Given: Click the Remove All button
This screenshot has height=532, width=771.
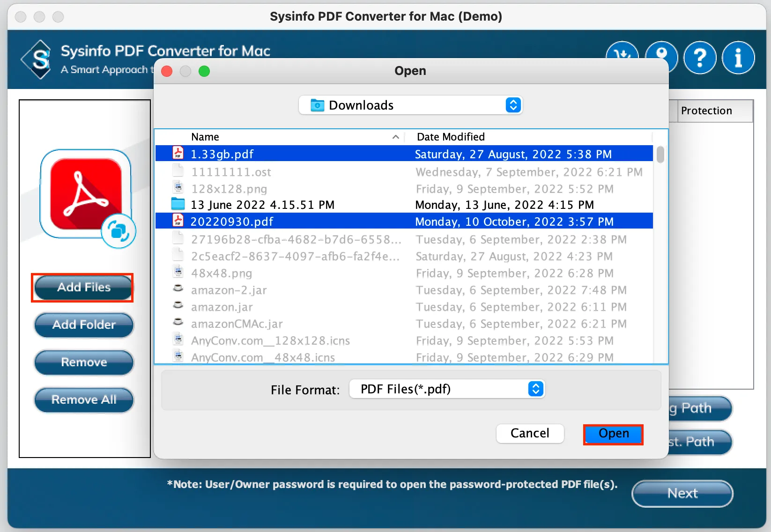Looking at the screenshot, I should pos(84,400).
